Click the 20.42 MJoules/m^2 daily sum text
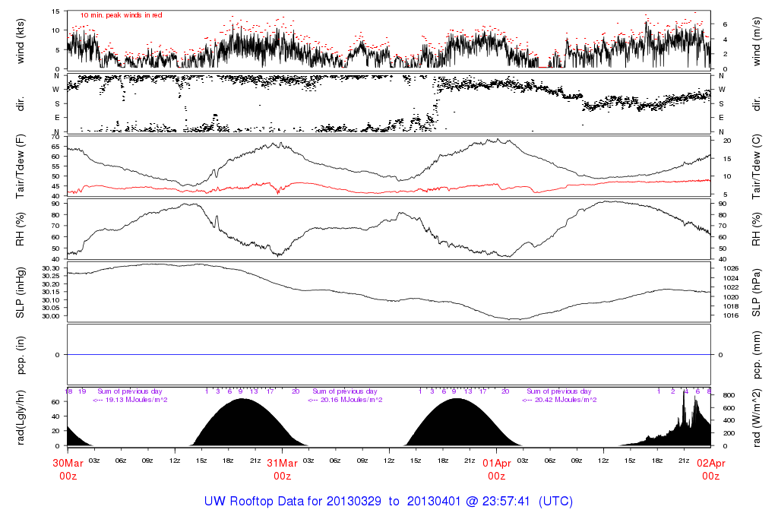The height and width of the screenshot is (532, 778). pos(559,400)
